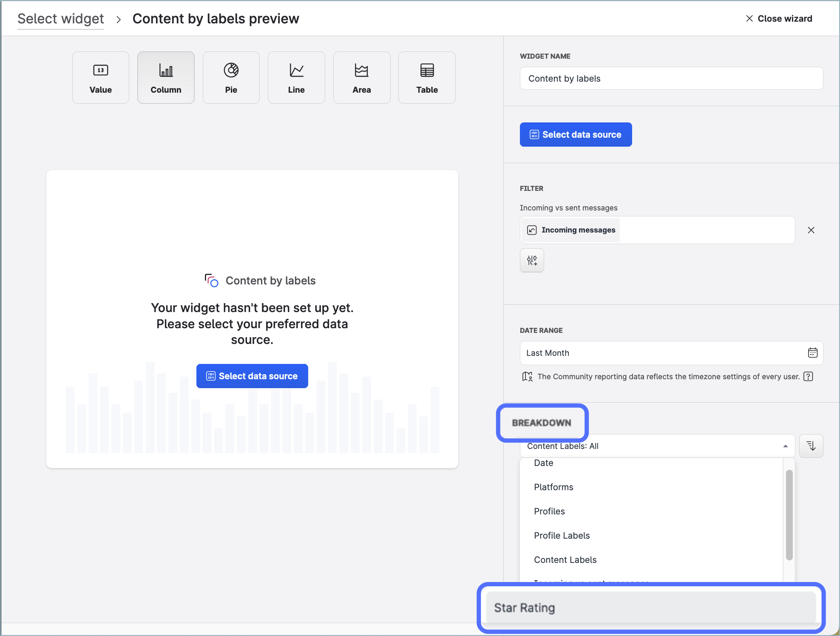This screenshot has height=636, width=840.
Task: Choose Profile Labels from breakdown list
Action: point(562,536)
